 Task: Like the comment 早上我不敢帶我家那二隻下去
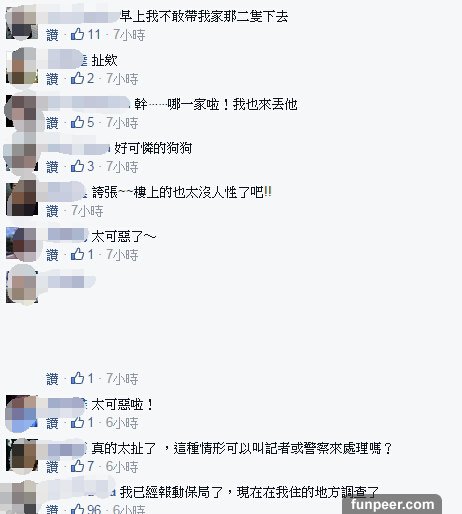[x=52, y=35]
